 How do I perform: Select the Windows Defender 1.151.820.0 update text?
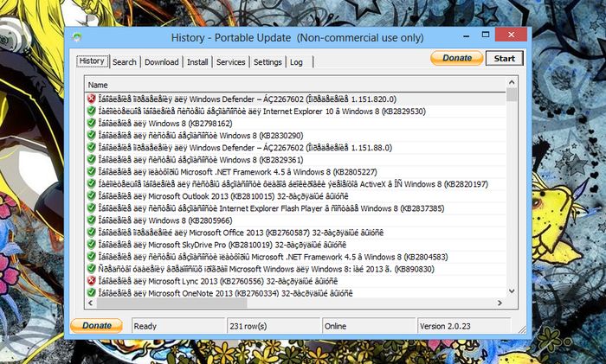(x=248, y=99)
